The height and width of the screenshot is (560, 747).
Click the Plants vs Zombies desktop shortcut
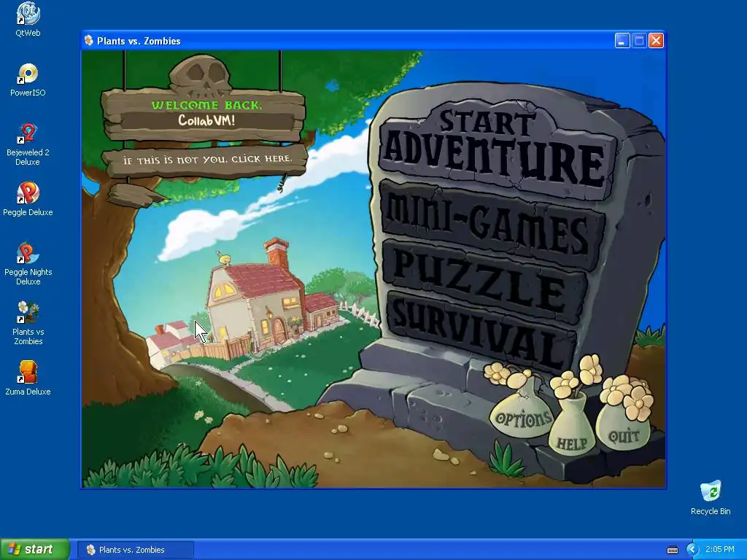[28, 323]
